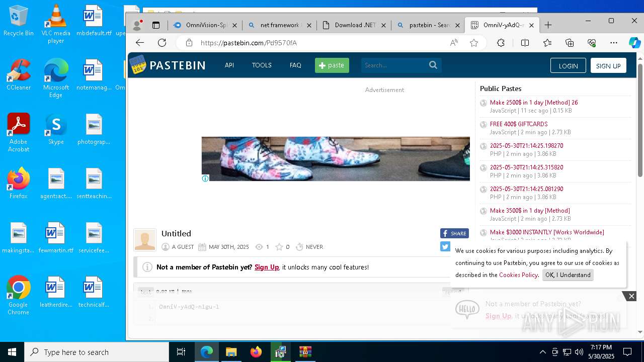Click the ad info icon
Viewport: 644px width, 362px height.
pyautogui.click(x=205, y=178)
